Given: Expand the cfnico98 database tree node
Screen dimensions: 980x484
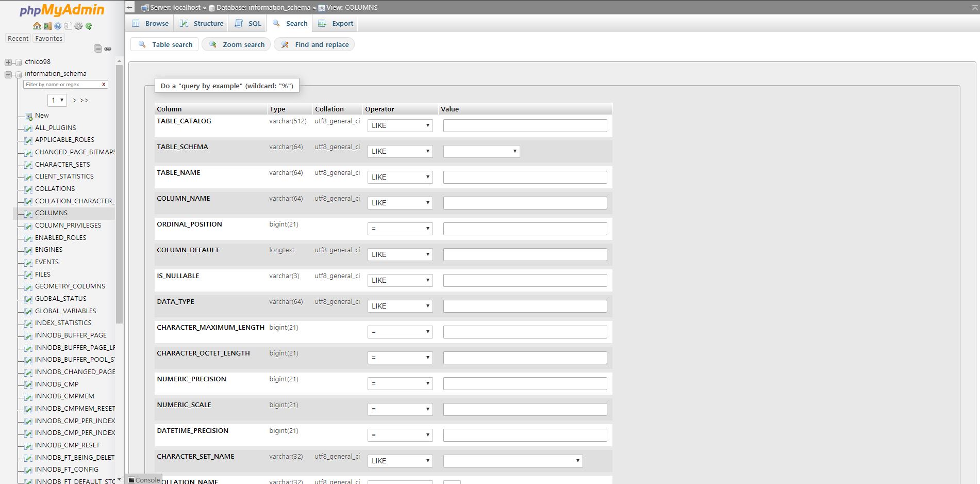Looking at the screenshot, I should (x=8, y=62).
